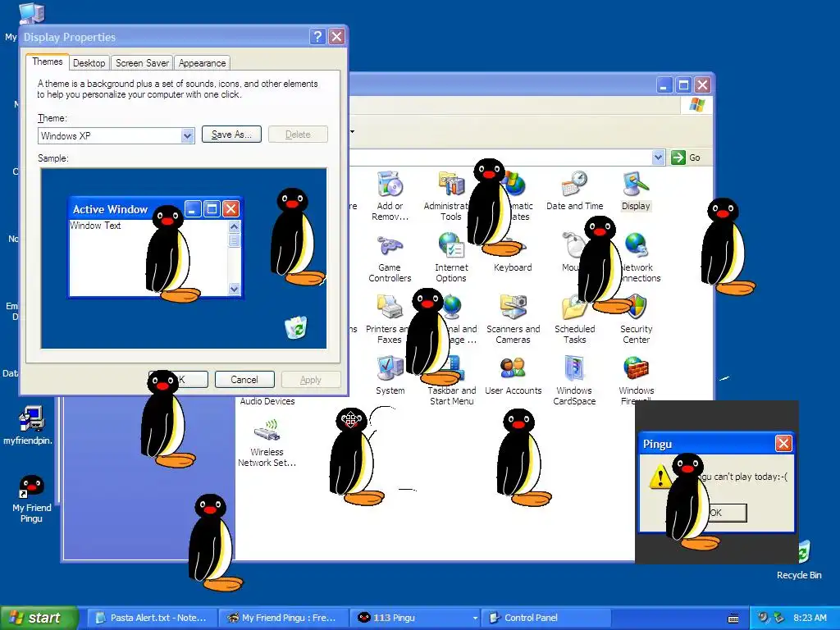Open Scanners and Cameras applet
This screenshot has height=630, width=840.
(x=513, y=307)
